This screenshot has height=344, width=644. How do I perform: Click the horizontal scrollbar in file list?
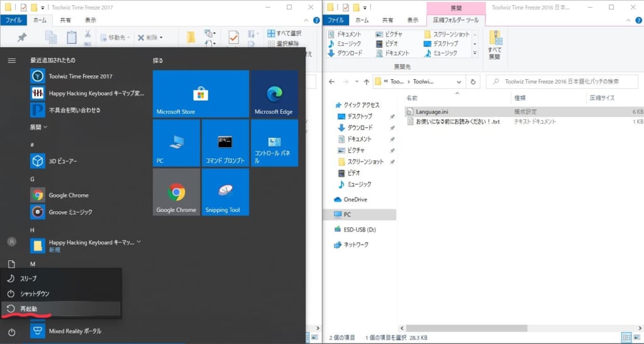[x=467, y=328]
